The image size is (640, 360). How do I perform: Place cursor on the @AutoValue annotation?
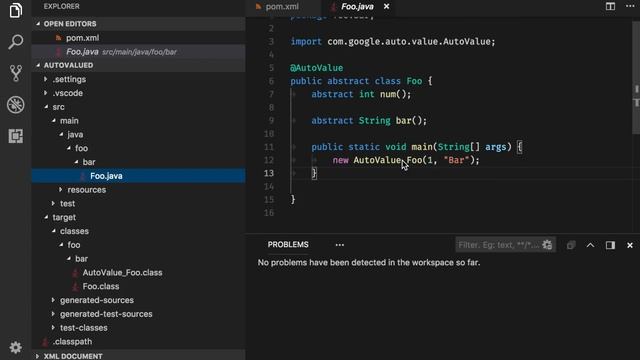[316, 68]
